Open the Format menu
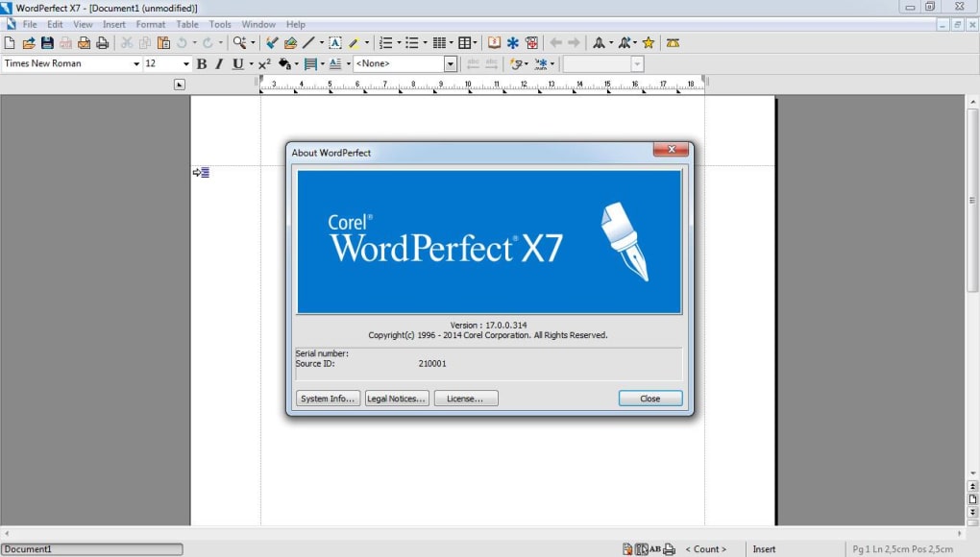Screen dimensions: 980x557 [x=151, y=24]
